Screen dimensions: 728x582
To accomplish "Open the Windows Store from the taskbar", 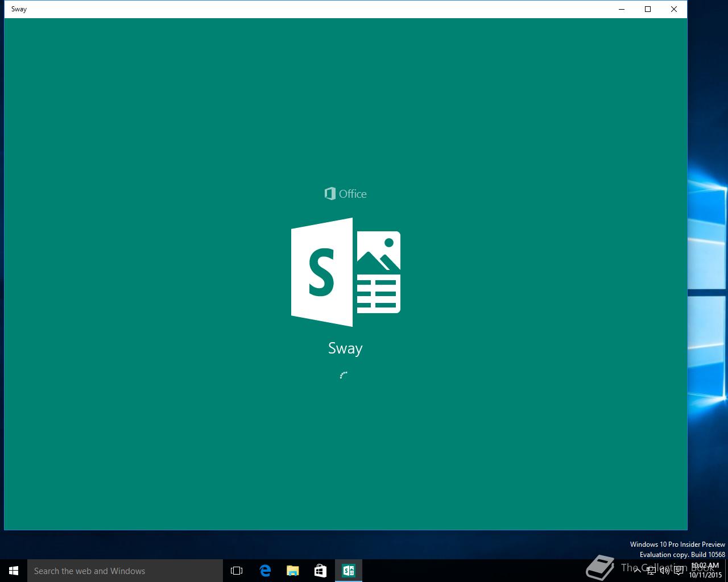I will pos(320,571).
